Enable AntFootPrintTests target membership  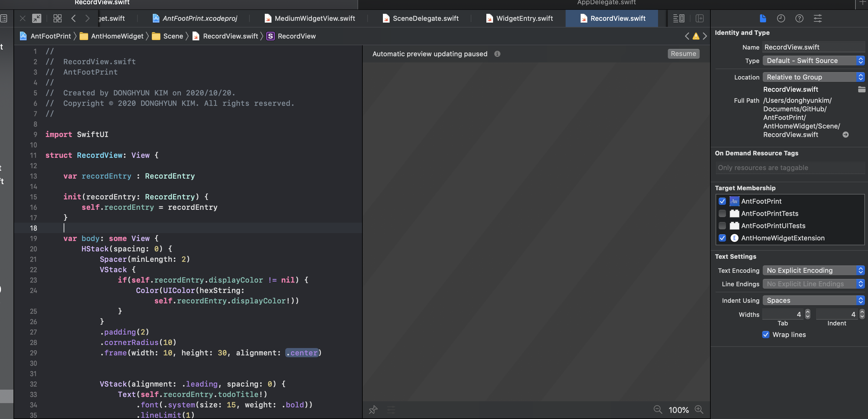click(722, 213)
